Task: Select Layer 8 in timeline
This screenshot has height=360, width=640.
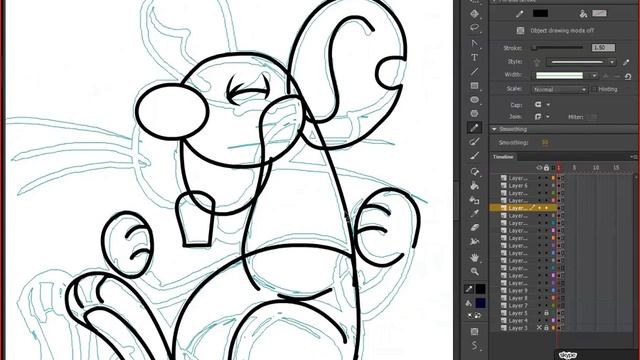Action: click(518, 298)
